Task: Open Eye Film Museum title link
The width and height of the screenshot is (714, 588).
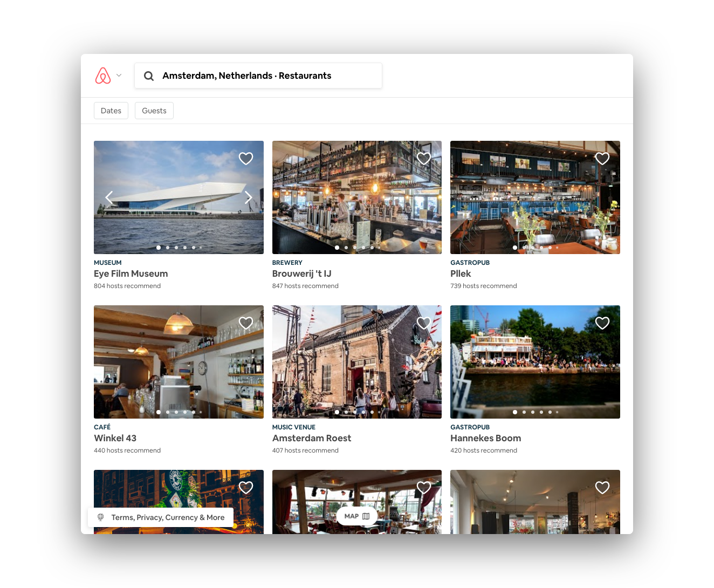Action: pyautogui.click(x=131, y=274)
